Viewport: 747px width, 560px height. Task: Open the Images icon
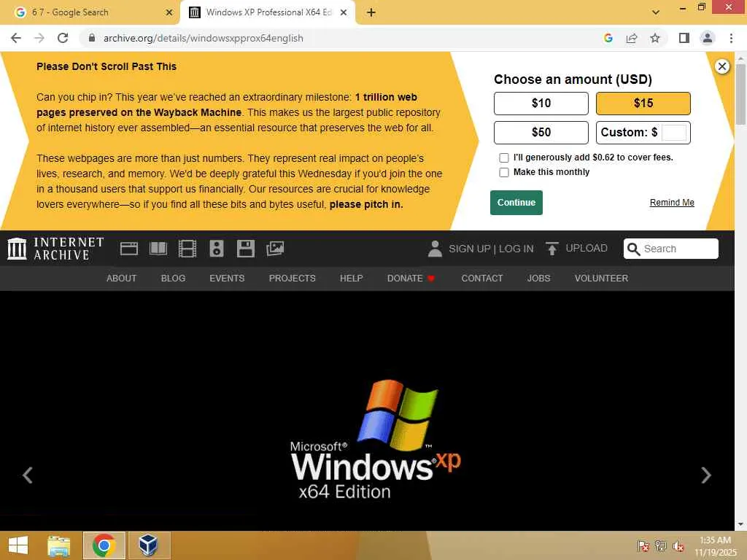click(275, 249)
